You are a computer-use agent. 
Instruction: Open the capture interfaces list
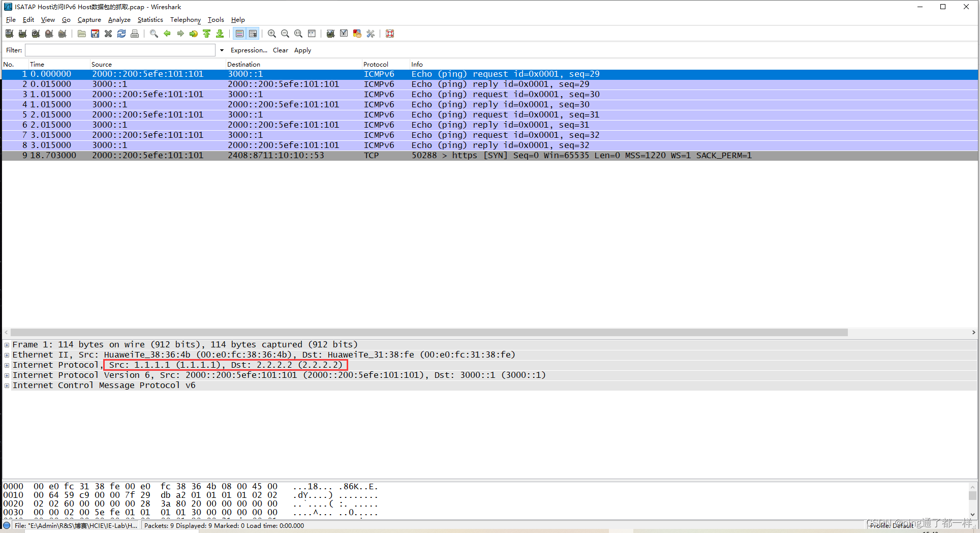coord(9,34)
